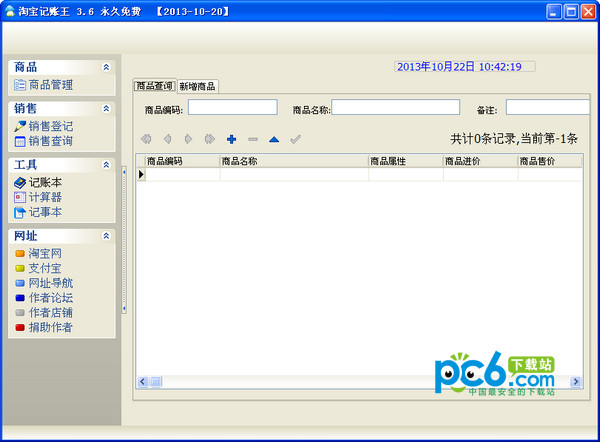Click the add record plus icon
The width and height of the screenshot is (600, 442).
coord(231,139)
